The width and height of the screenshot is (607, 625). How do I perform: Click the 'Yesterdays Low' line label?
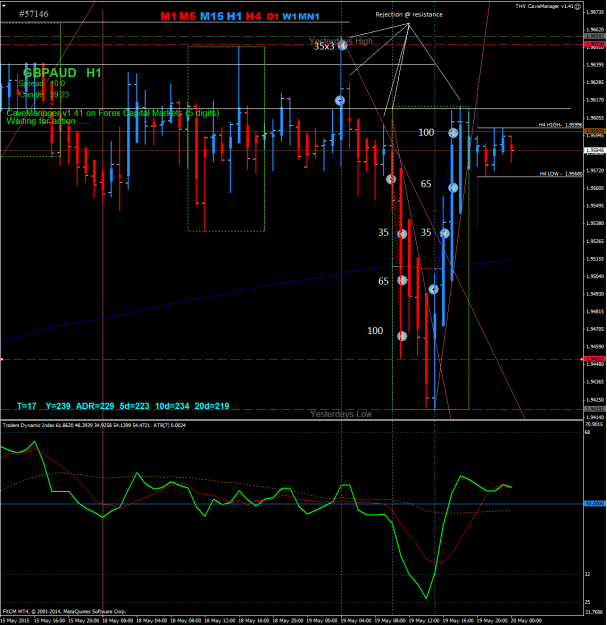click(341, 414)
